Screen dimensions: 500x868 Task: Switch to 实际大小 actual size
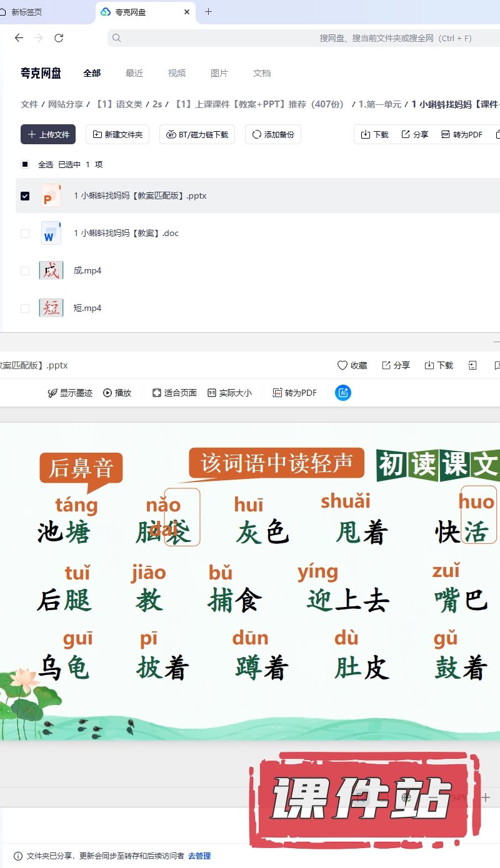click(229, 393)
